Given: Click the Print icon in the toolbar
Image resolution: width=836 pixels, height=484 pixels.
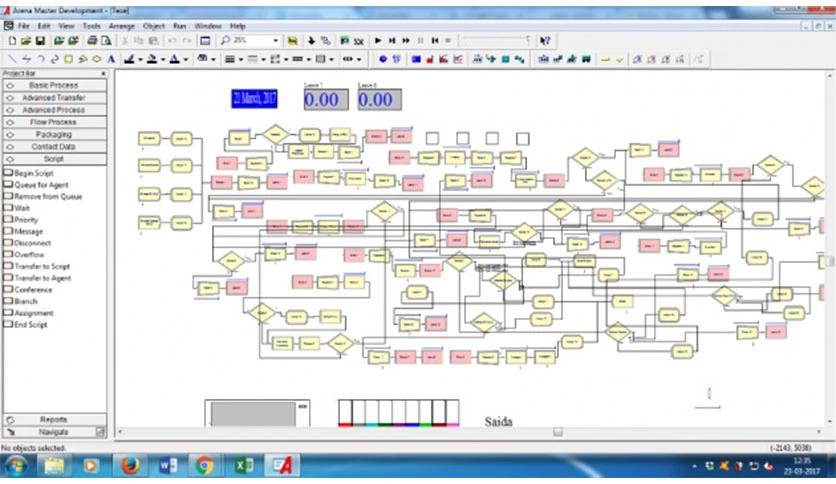Looking at the screenshot, I should (x=92, y=41).
